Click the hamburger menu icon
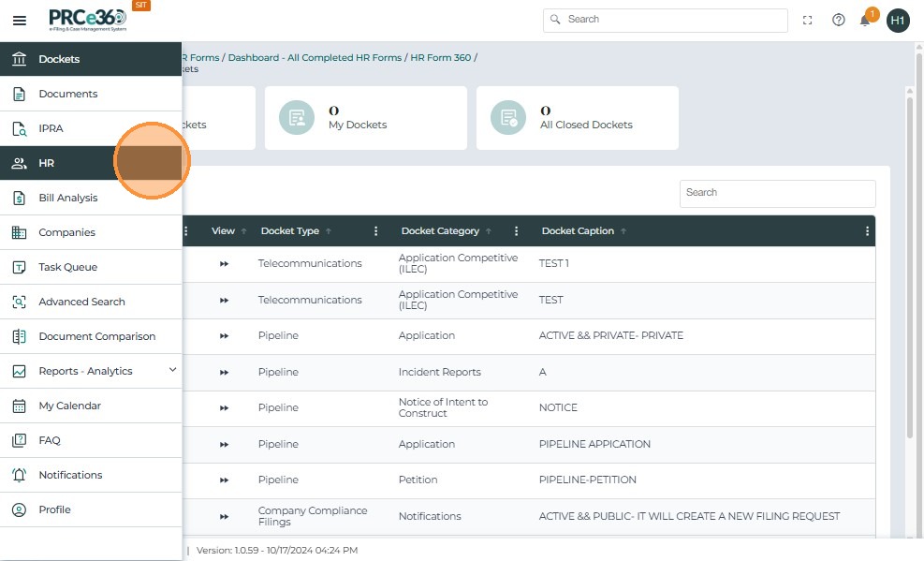Image resolution: width=924 pixels, height=561 pixels. (20, 20)
